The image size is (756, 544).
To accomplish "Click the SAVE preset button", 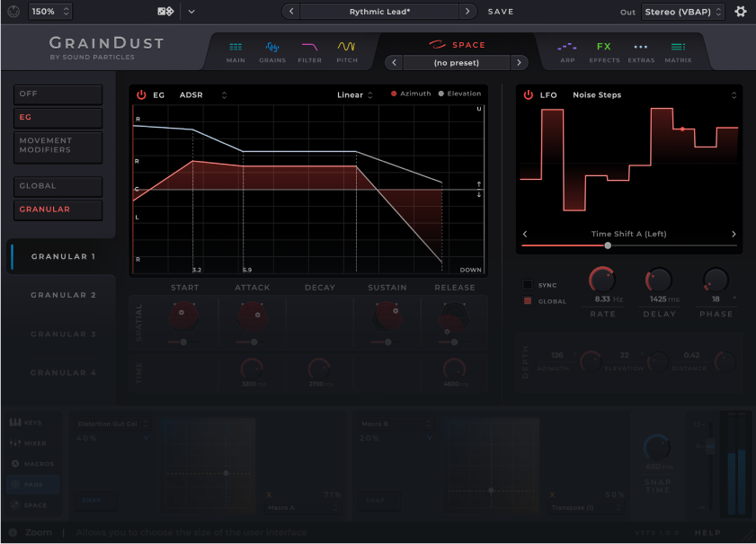I will (x=501, y=12).
